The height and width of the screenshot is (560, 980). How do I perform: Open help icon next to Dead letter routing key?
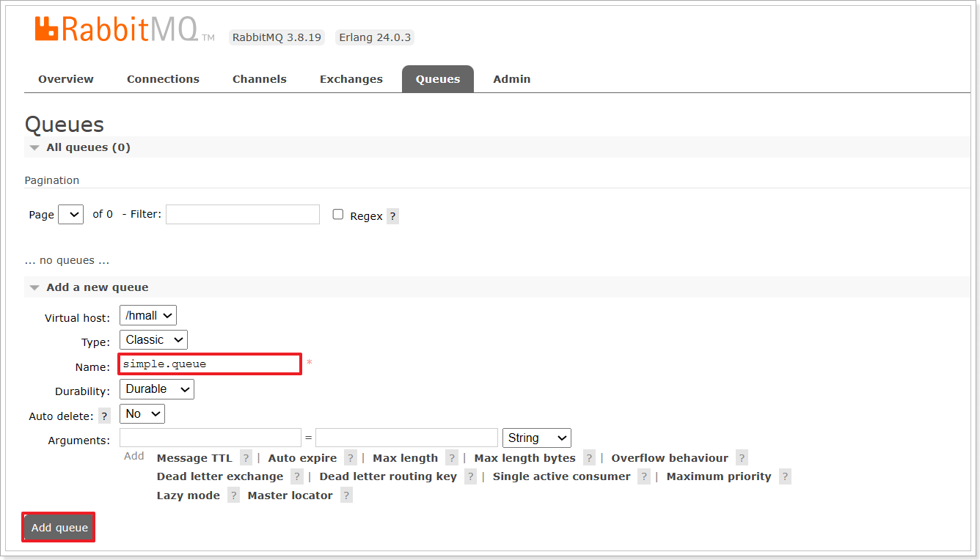(x=470, y=476)
